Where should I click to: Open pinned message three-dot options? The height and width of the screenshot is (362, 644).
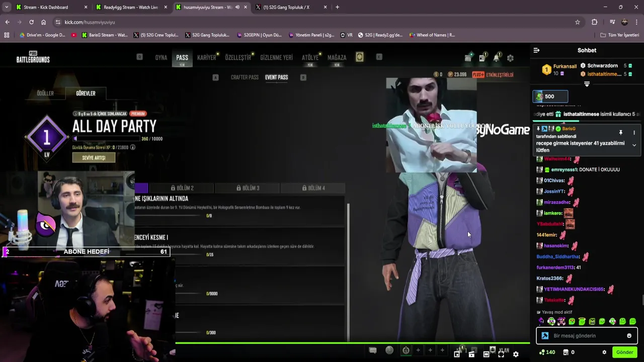pyautogui.click(x=634, y=132)
